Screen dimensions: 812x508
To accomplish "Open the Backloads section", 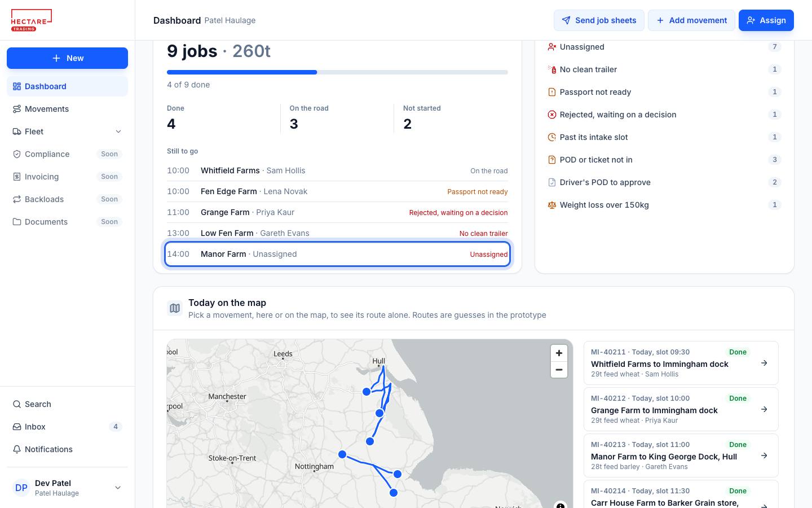I will click(x=67, y=199).
